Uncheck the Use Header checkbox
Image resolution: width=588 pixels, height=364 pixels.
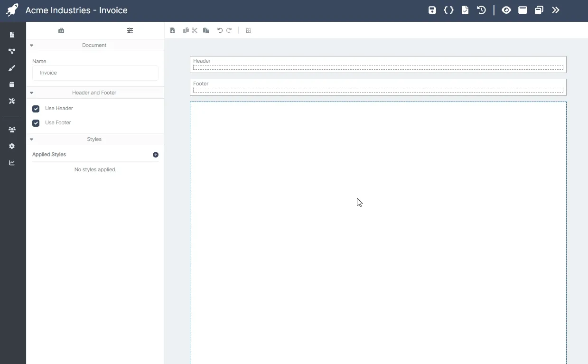(x=36, y=108)
